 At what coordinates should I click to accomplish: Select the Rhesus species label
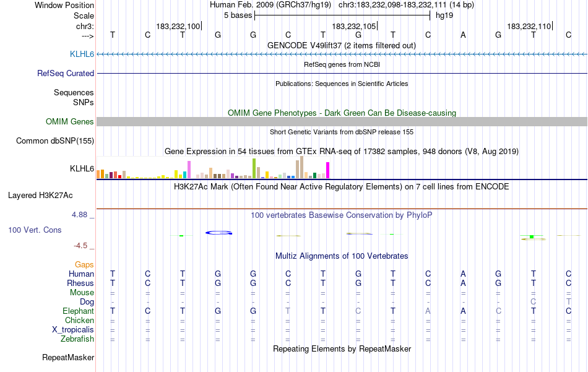click(x=80, y=283)
